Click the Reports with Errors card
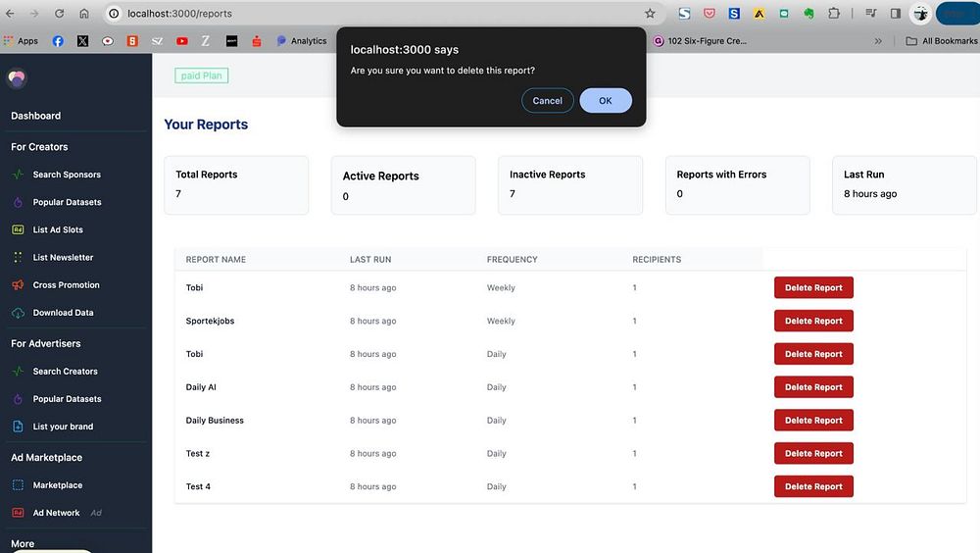The height and width of the screenshot is (553, 980). pyautogui.click(x=738, y=185)
